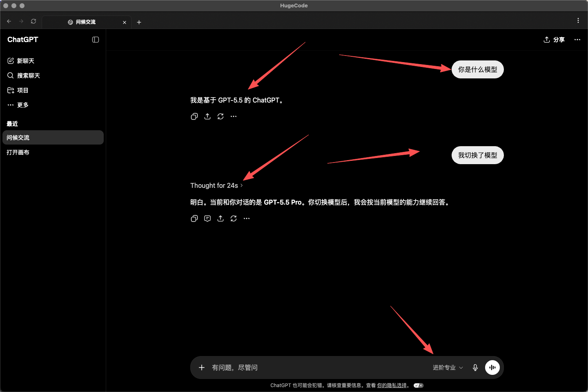This screenshot has height=392, width=588.
Task: Open a new tab with the plus button
Action: tap(139, 22)
